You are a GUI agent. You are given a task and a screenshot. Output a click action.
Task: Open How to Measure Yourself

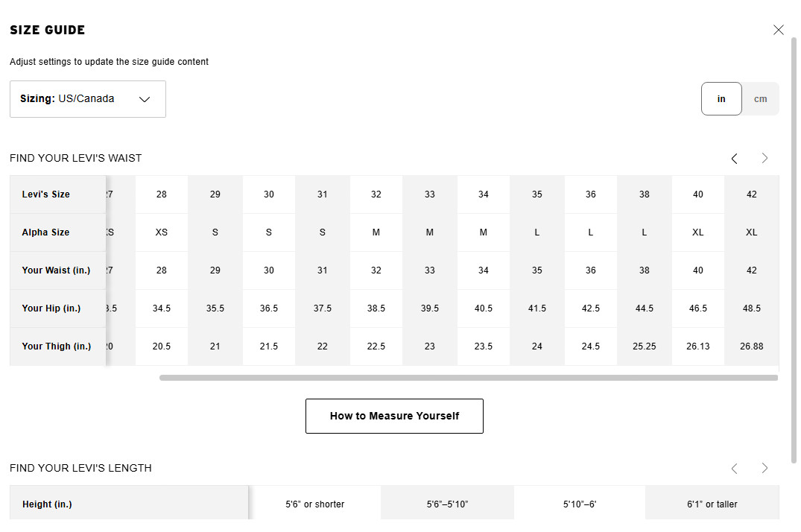(x=394, y=416)
